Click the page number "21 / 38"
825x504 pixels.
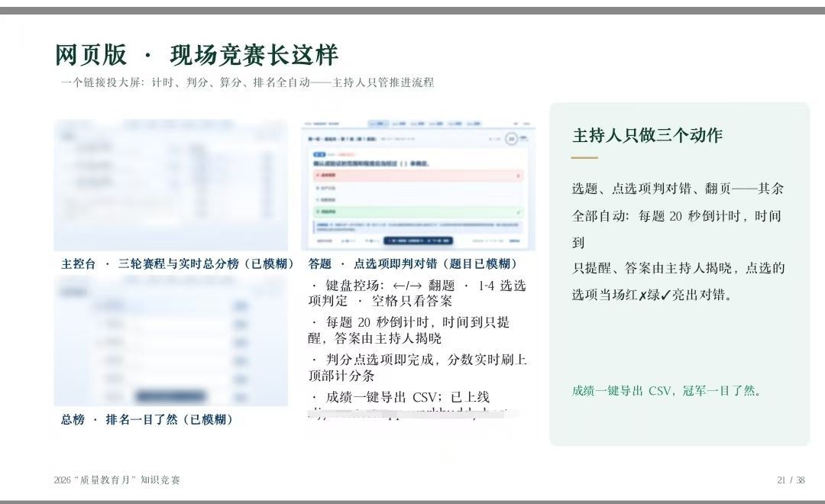click(791, 480)
